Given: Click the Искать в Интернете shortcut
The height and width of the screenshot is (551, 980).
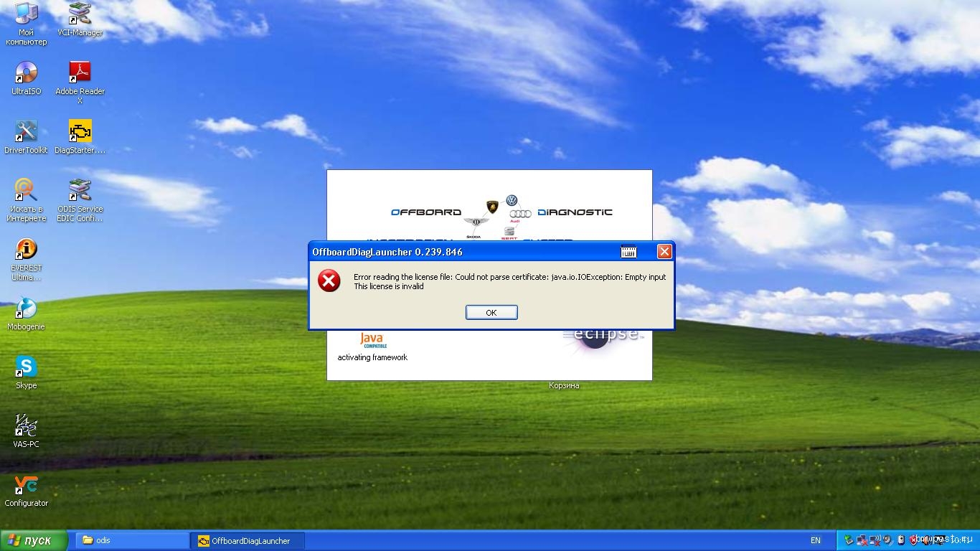Looking at the screenshot, I should click(26, 192).
